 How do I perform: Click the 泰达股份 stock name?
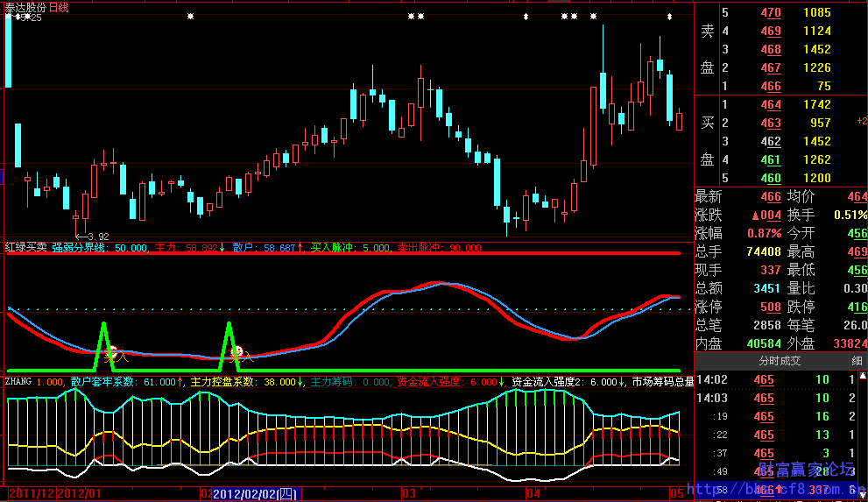point(25,7)
